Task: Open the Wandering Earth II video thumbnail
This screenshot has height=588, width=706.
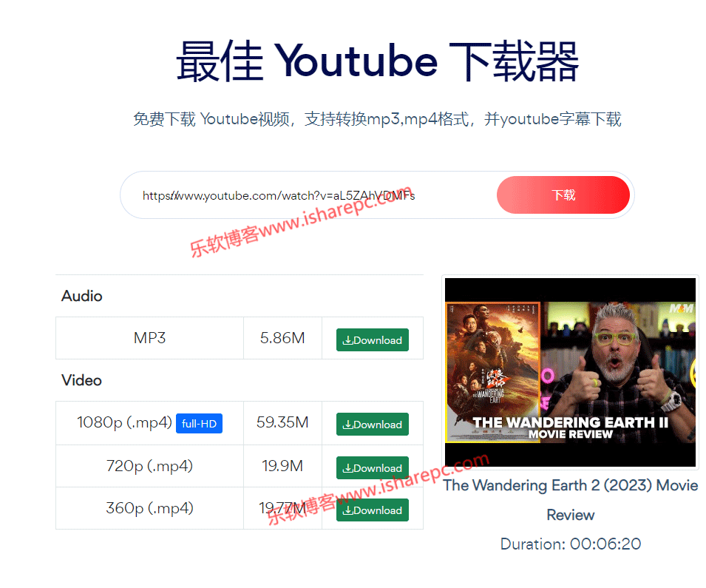Action: pos(570,372)
